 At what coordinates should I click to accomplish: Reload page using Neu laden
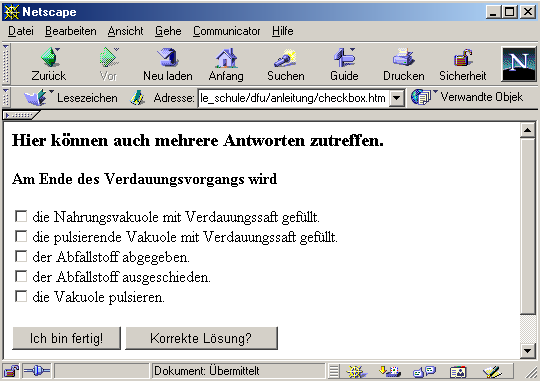coord(168,65)
